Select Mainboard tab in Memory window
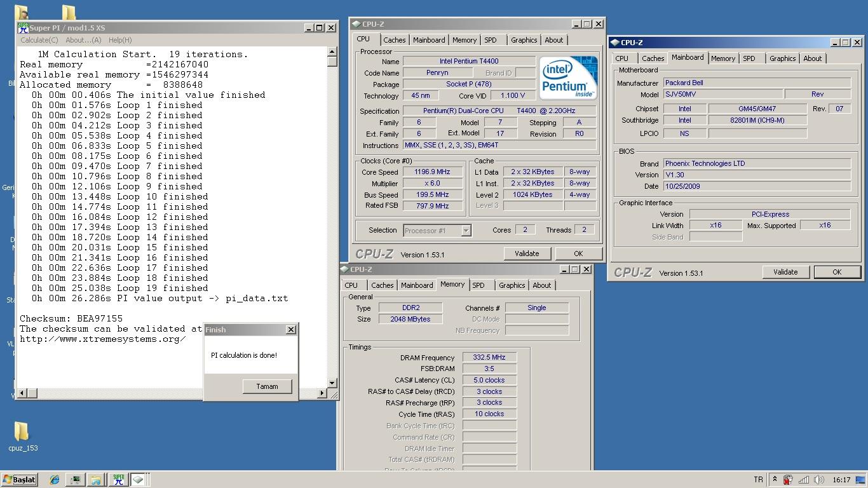This screenshot has height=488, width=868. (x=417, y=285)
